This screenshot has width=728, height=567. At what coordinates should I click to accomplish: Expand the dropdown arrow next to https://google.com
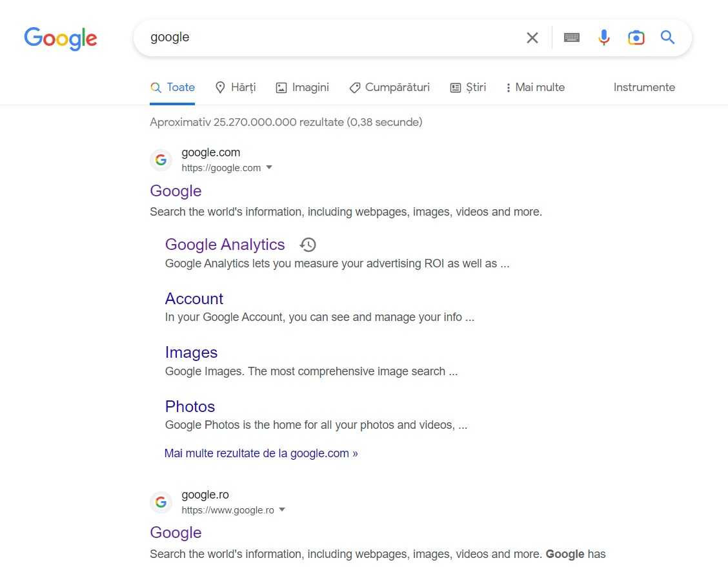tap(269, 168)
